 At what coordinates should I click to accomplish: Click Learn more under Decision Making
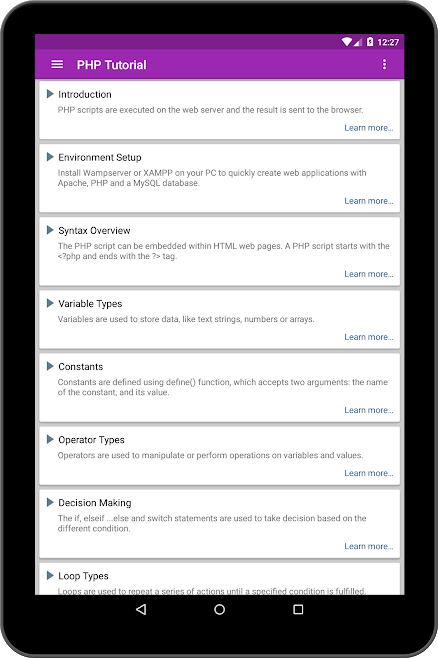point(369,546)
